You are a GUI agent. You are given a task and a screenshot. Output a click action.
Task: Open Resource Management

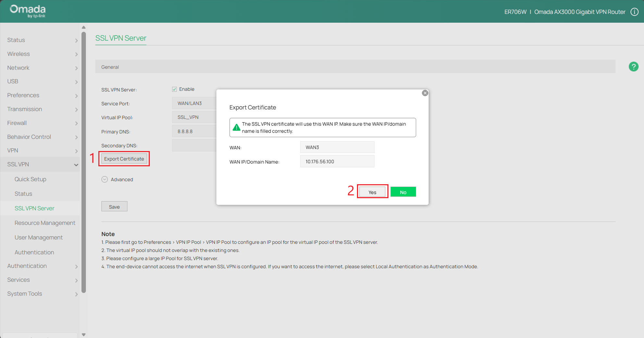(45, 223)
